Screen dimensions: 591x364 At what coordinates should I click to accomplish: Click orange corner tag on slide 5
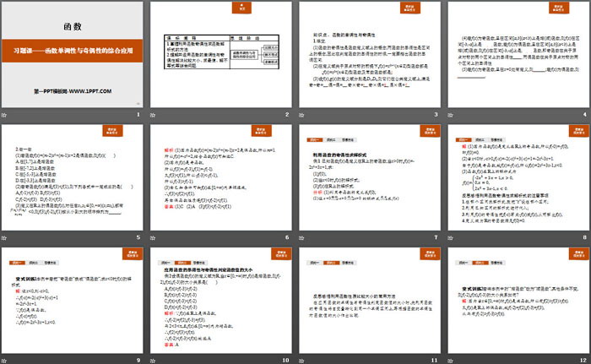pos(112,131)
